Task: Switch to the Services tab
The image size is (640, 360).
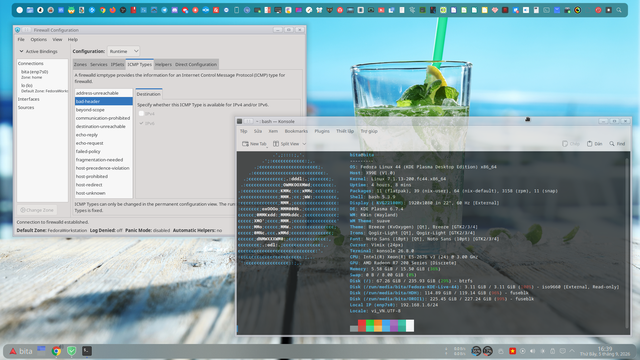Action: (98, 64)
